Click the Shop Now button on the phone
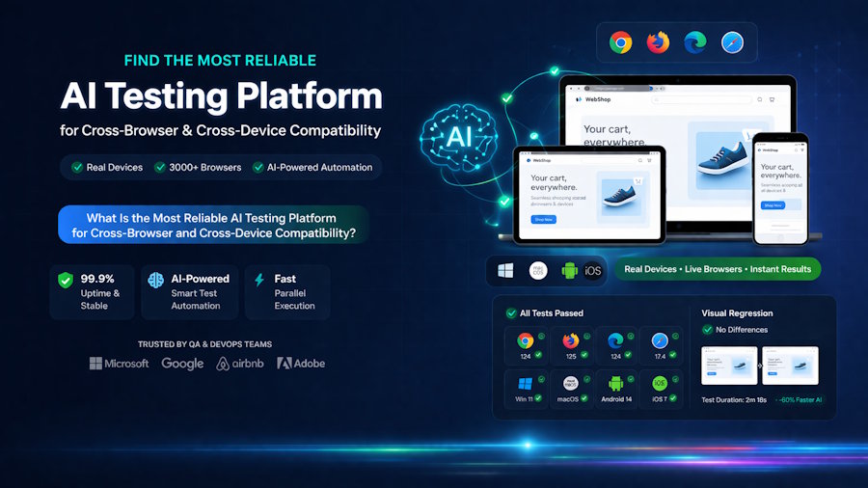The height and width of the screenshot is (488, 868). [x=773, y=205]
